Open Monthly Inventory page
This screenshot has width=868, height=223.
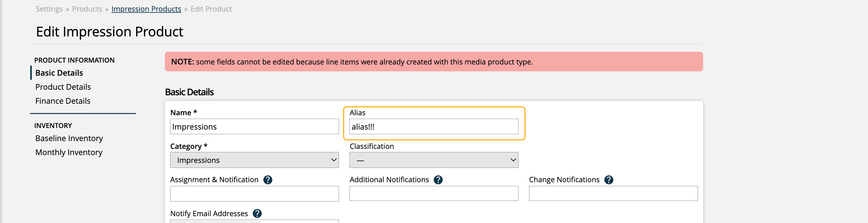pyautogui.click(x=69, y=153)
